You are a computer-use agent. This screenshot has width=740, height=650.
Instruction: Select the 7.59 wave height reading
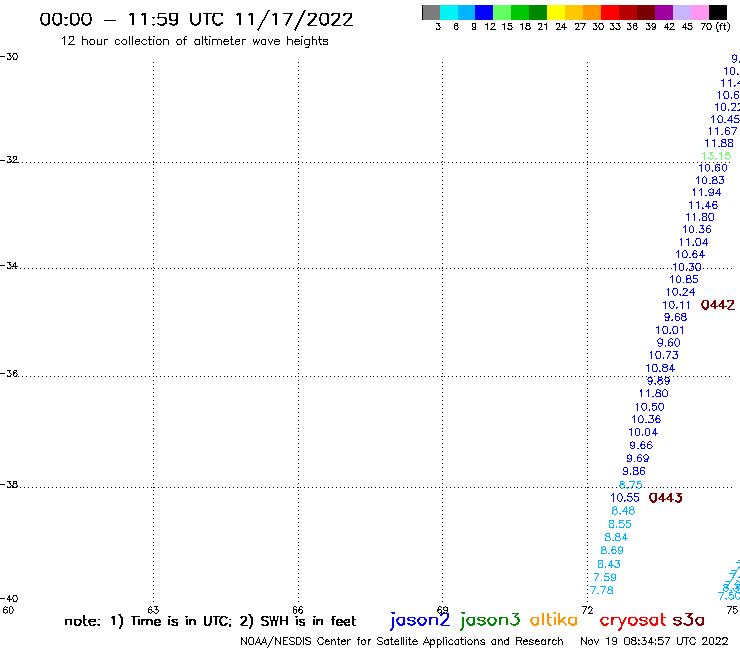pos(605,577)
